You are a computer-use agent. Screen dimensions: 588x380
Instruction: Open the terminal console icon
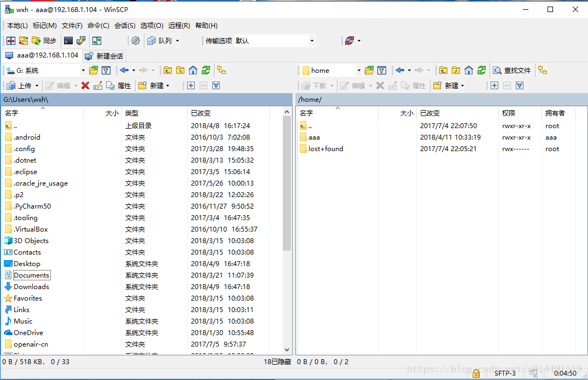tap(68, 41)
